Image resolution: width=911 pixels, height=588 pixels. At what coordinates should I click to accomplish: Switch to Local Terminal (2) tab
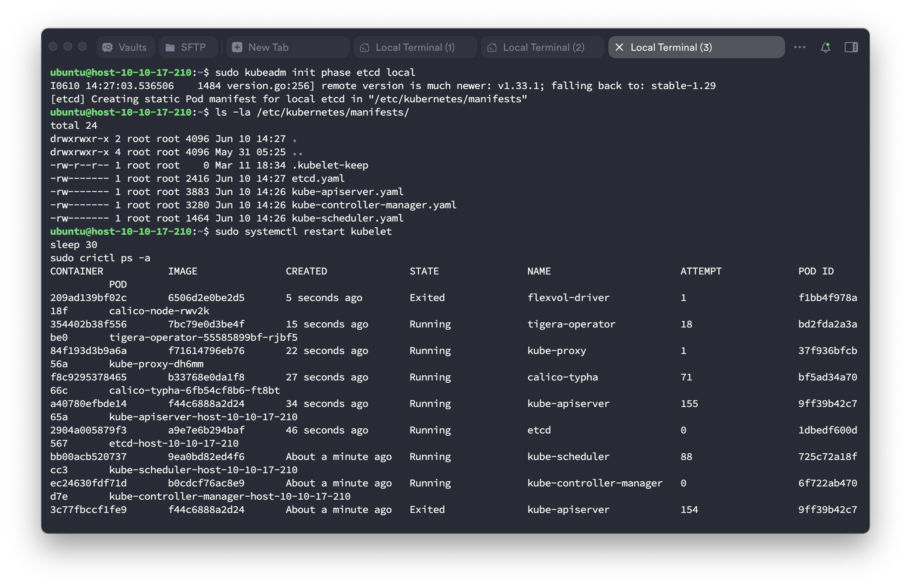coord(543,47)
